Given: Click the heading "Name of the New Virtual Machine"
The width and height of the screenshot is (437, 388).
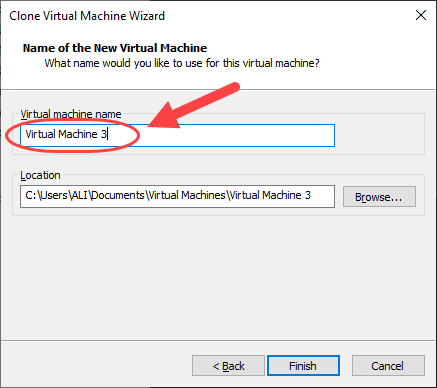Looking at the screenshot, I should (x=115, y=48).
